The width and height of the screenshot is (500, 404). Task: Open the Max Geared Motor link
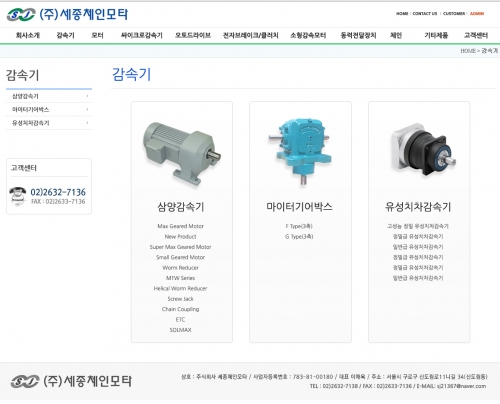click(180, 226)
